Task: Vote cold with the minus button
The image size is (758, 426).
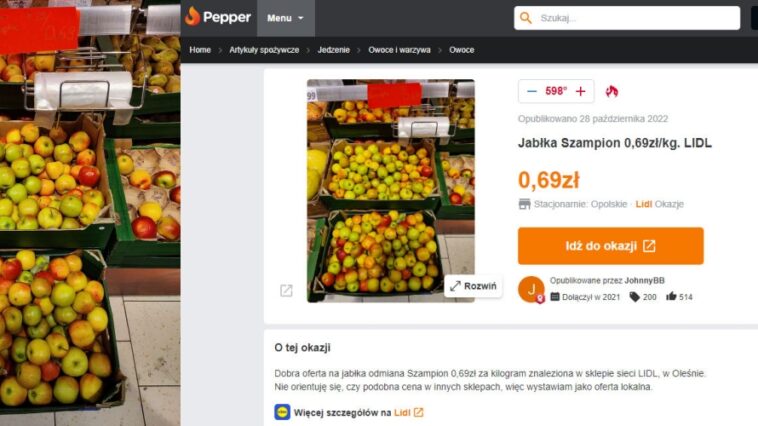Action: coord(532,91)
